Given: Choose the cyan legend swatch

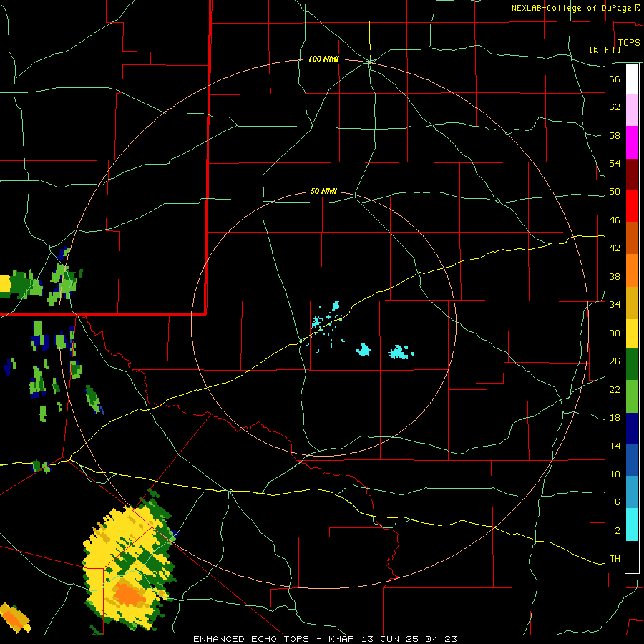Looking at the screenshot, I should coord(632,525).
